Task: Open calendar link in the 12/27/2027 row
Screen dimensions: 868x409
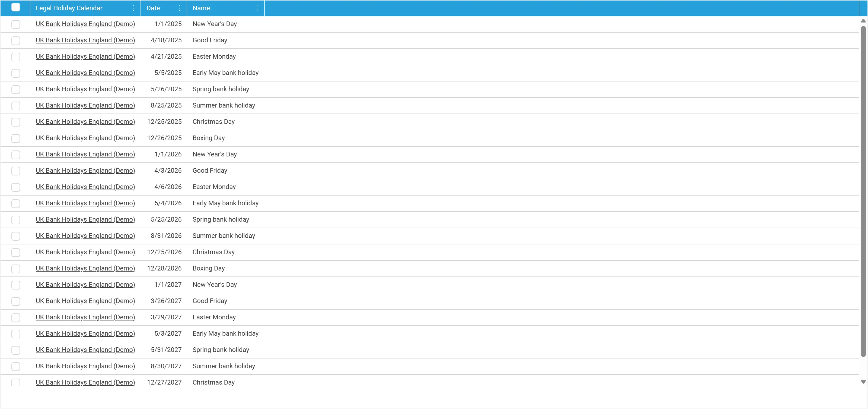Action: (x=85, y=382)
